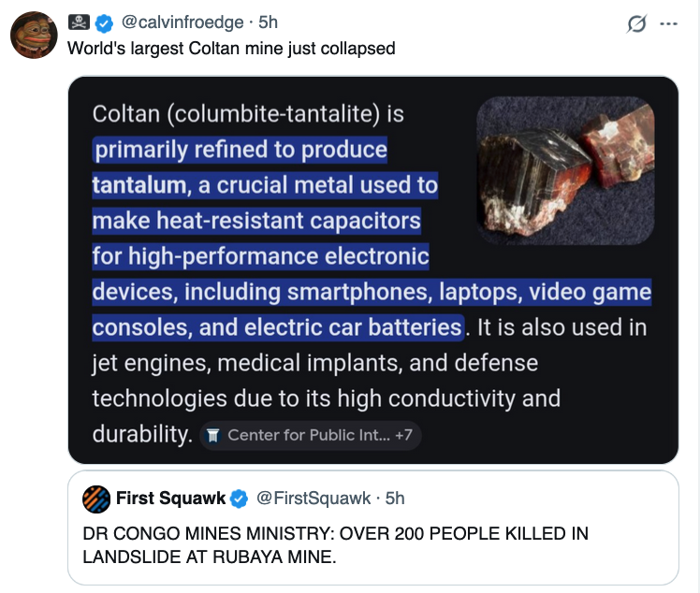Image resolution: width=700 pixels, height=593 pixels.
Task: Click the Pepe profile avatar
Action: [33, 36]
